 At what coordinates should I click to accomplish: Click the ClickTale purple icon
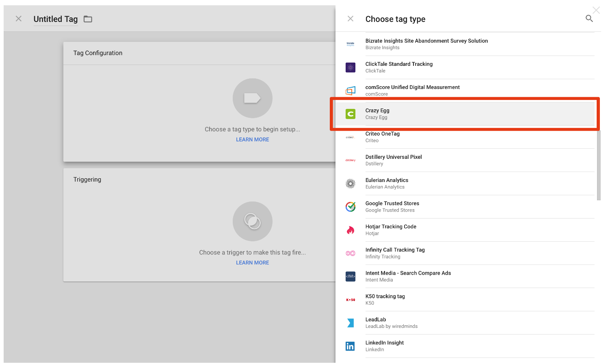(x=351, y=67)
